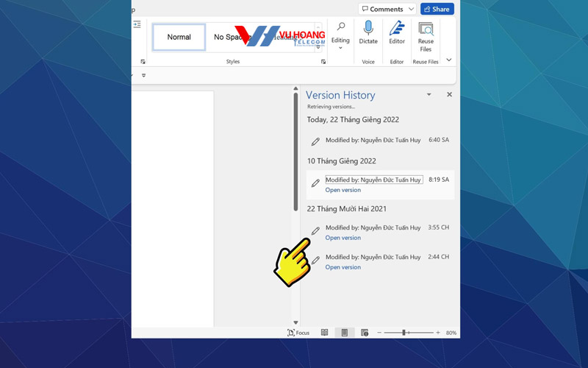Click the Share button

437,9
